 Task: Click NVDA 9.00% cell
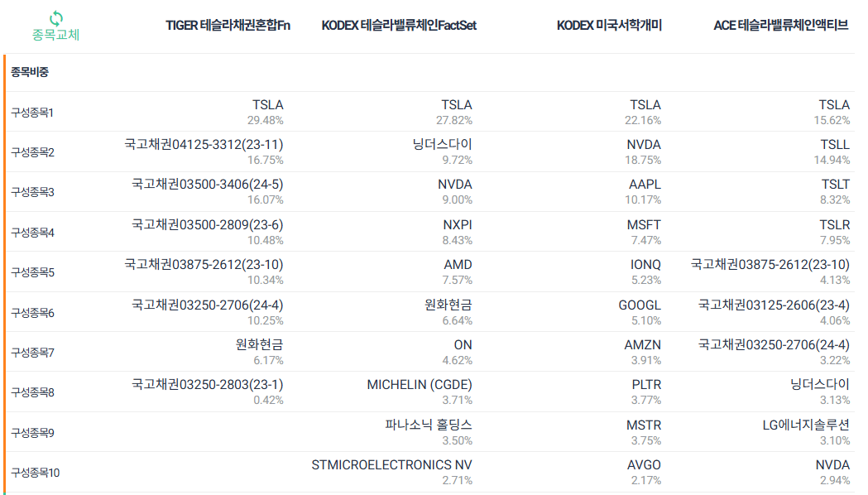coord(455,191)
